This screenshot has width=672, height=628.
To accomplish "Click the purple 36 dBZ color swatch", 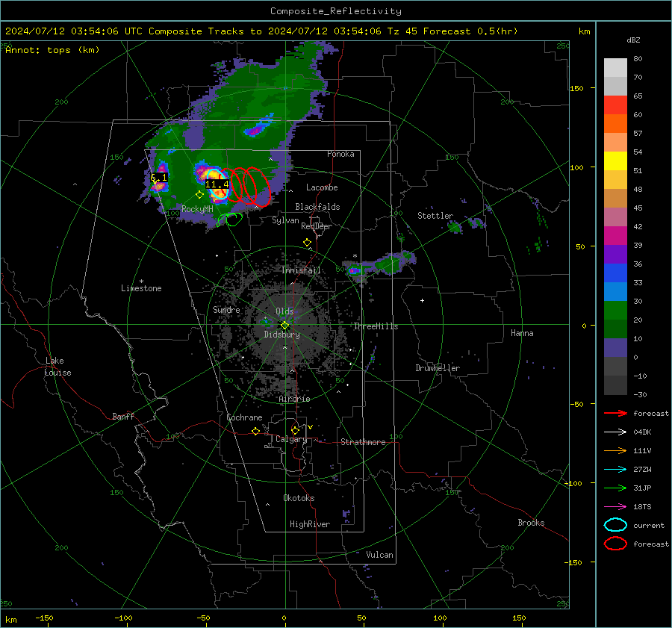I will point(615,254).
